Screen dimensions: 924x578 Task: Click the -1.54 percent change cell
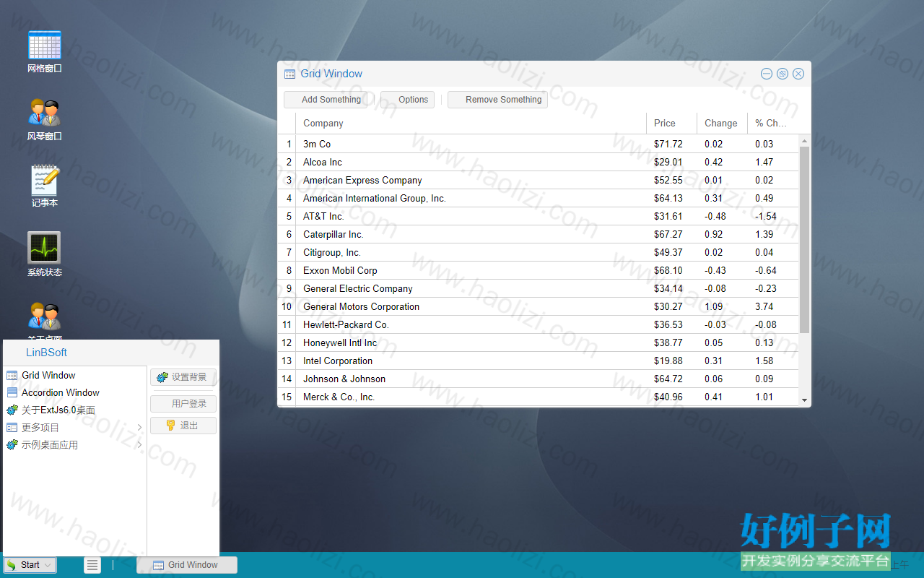[x=773, y=216]
